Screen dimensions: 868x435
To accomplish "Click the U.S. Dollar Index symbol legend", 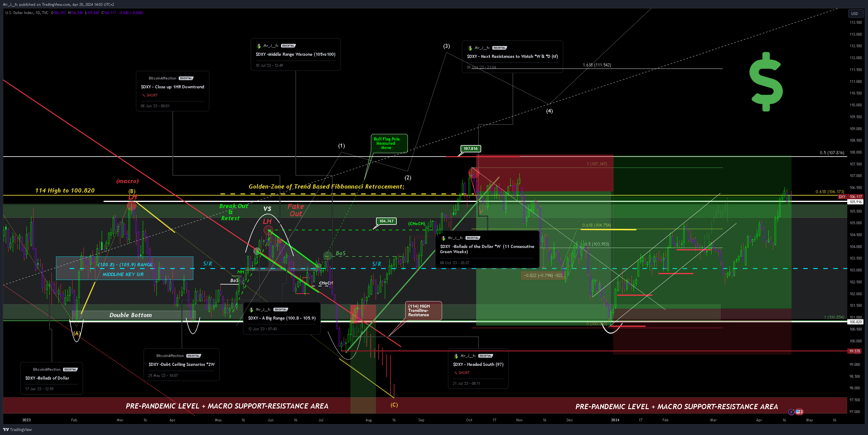I will [x=26, y=13].
